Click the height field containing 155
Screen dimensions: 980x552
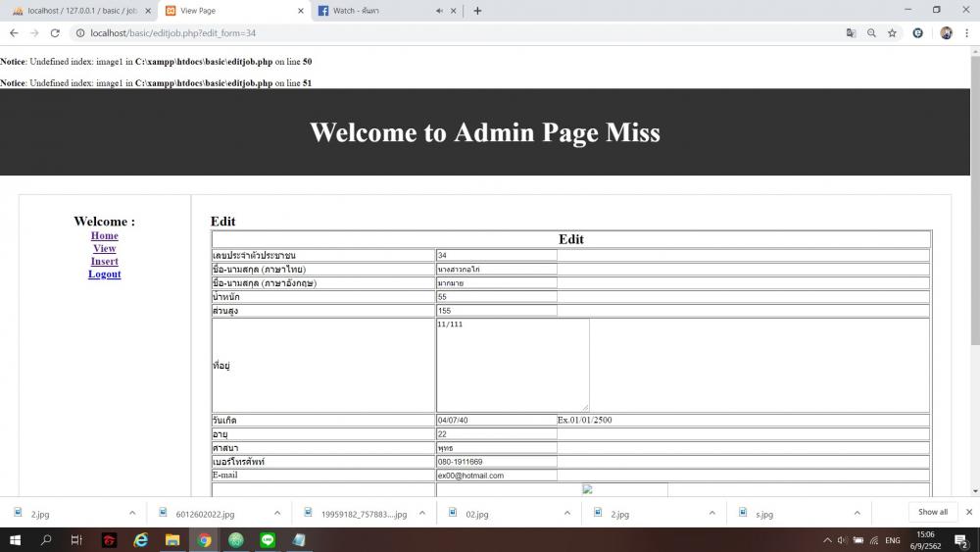coord(496,310)
